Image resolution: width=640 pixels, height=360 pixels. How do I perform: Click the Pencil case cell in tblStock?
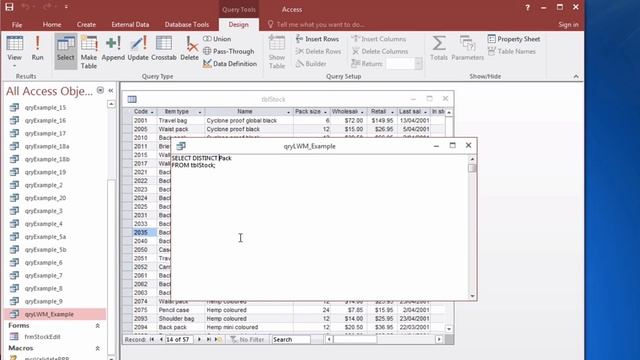[180, 310]
